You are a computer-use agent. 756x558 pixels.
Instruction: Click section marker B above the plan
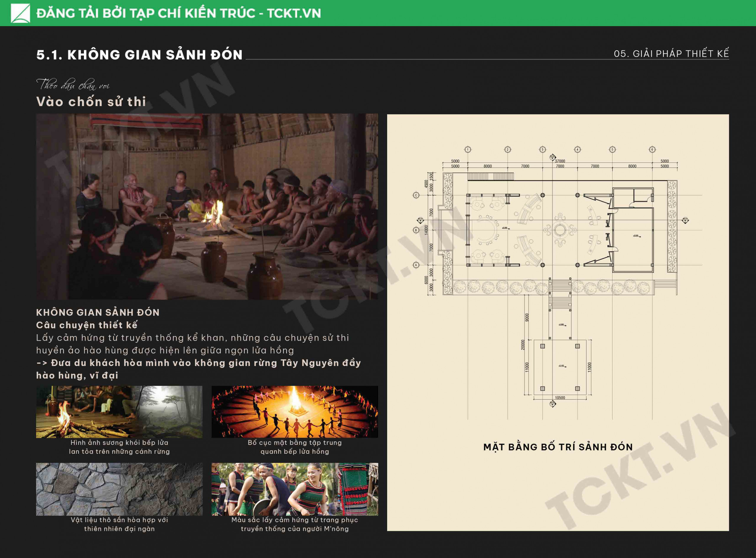coord(553,157)
